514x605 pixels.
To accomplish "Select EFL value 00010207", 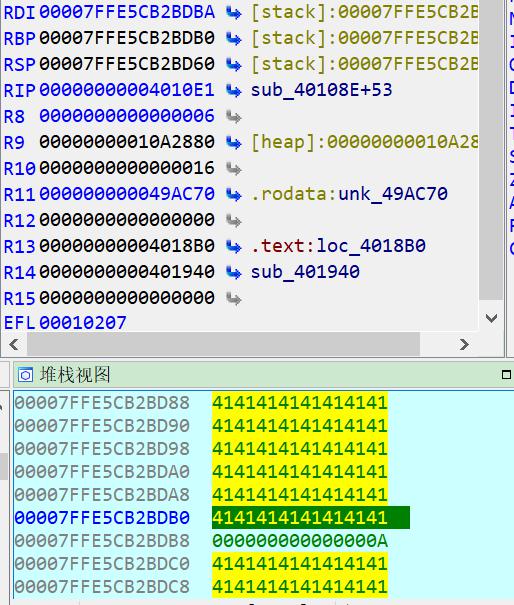I will [83, 323].
